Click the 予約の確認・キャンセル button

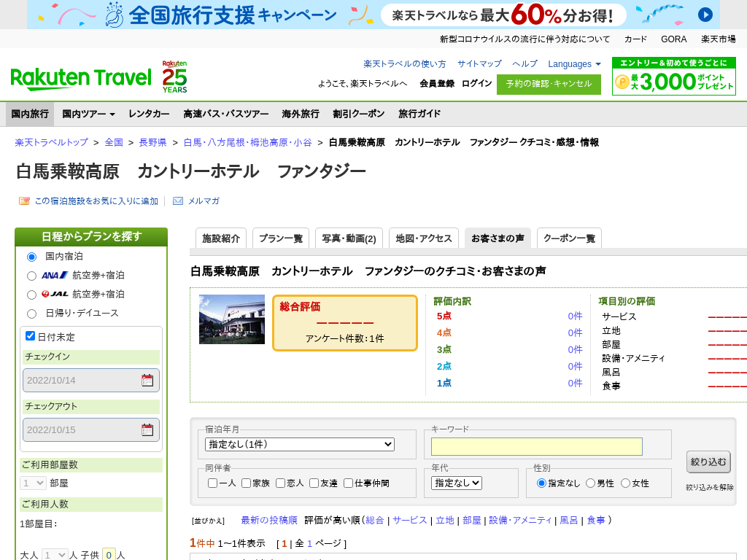pyautogui.click(x=549, y=85)
